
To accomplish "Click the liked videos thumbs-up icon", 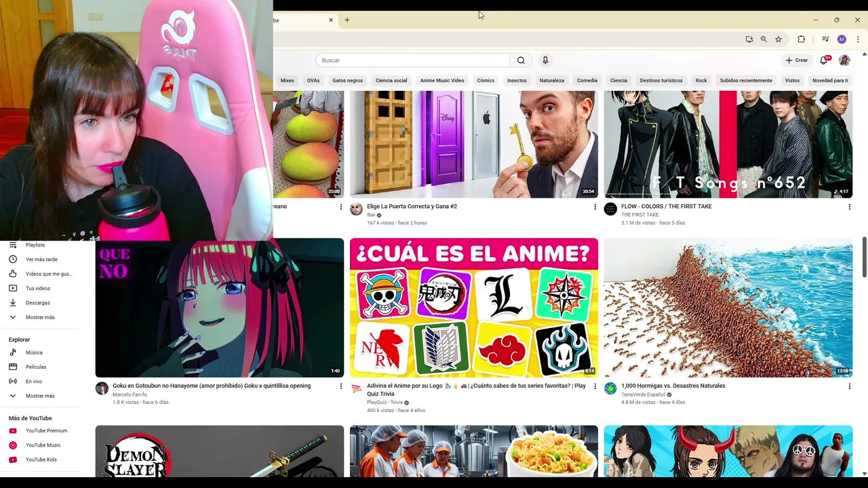I will click(x=13, y=274).
